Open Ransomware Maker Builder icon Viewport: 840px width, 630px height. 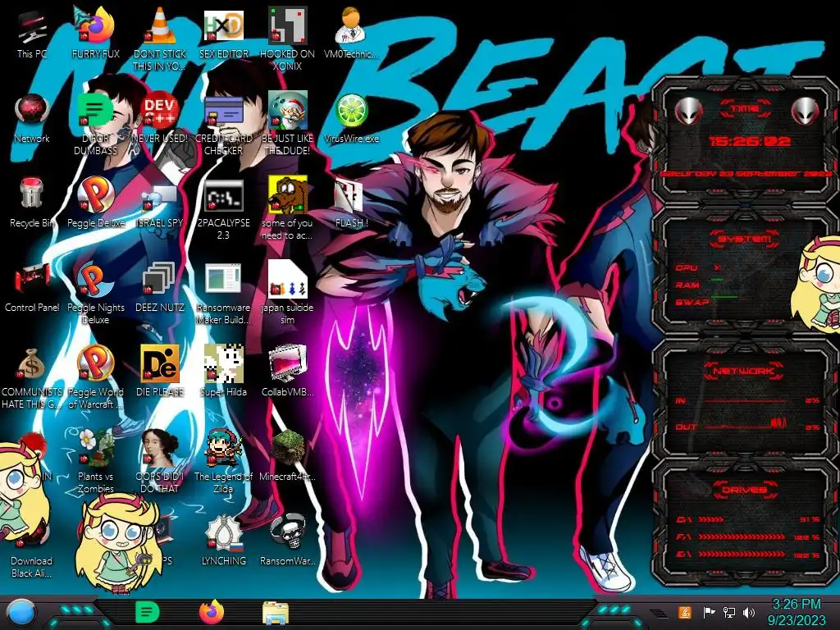[223, 294]
